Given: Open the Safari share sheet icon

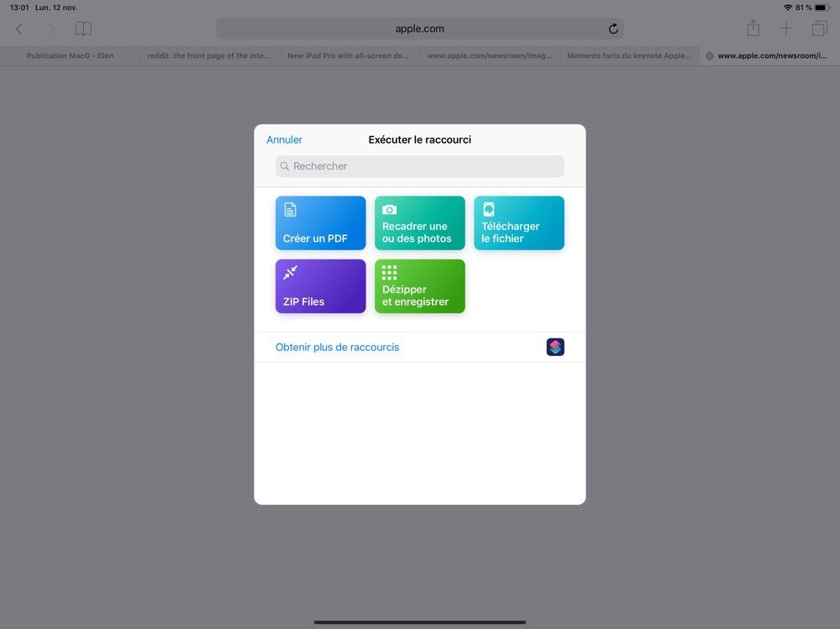Looking at the screenshot, I should (x=753, y=28).
